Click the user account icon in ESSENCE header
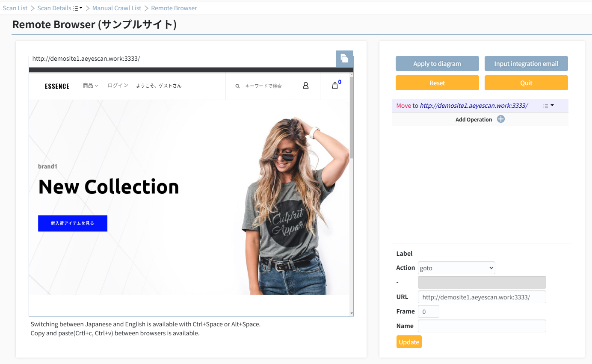Viewport: 592px width, 364px height. coord(305,86)
